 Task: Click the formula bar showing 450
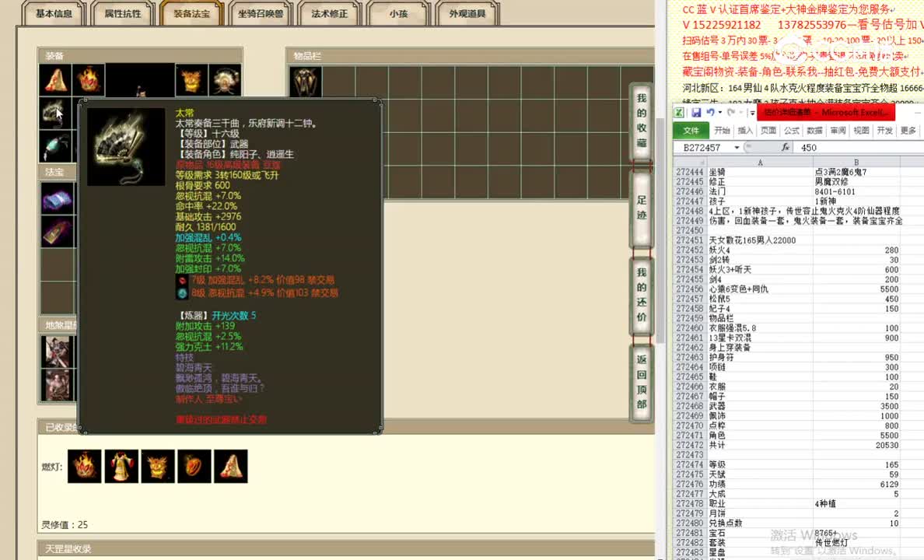click(860, 147)
